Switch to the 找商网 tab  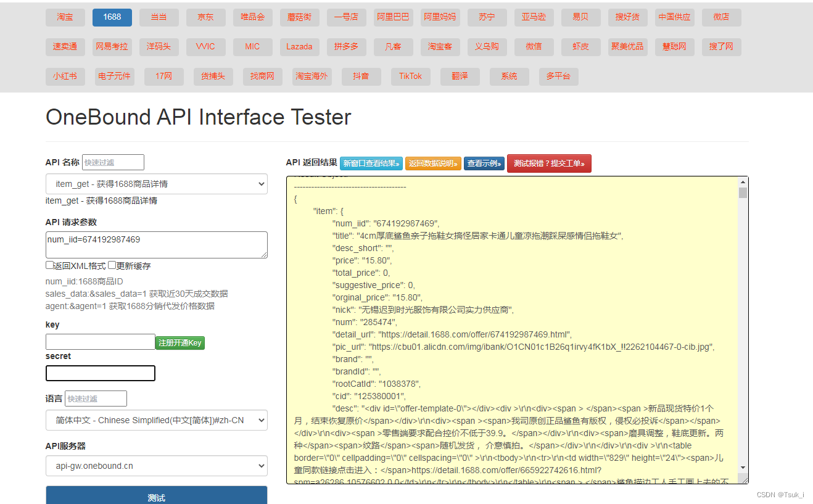coord(263,76)
